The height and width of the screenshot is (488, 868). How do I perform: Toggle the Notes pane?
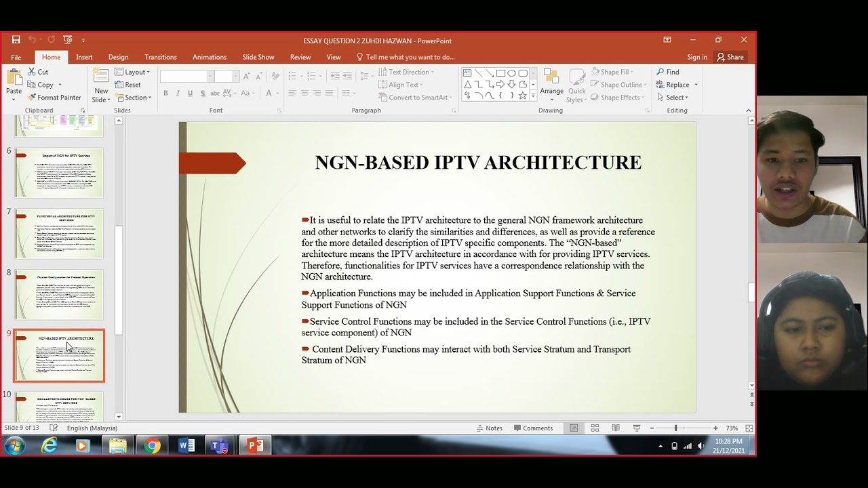[x=490, y=428]
